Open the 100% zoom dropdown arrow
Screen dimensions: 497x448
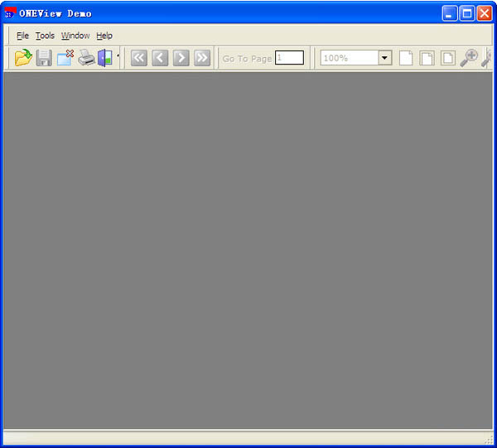[385, 58]
